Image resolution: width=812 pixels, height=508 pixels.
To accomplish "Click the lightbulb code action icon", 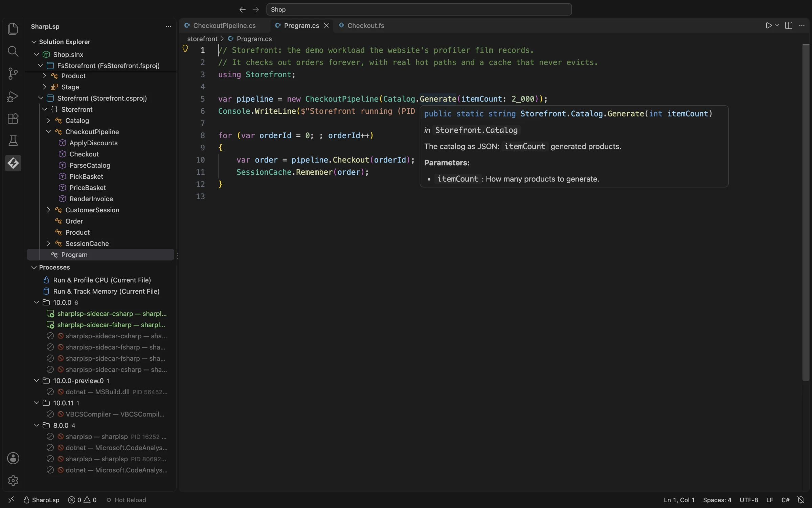I will tap(185, 48).
